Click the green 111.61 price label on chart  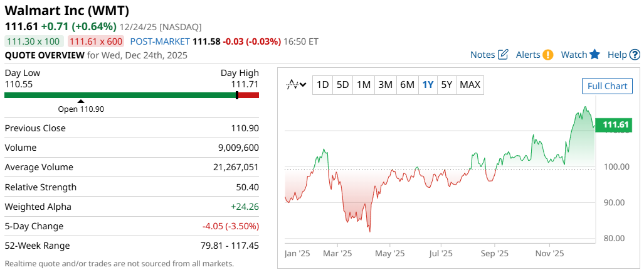coord(615,126)
